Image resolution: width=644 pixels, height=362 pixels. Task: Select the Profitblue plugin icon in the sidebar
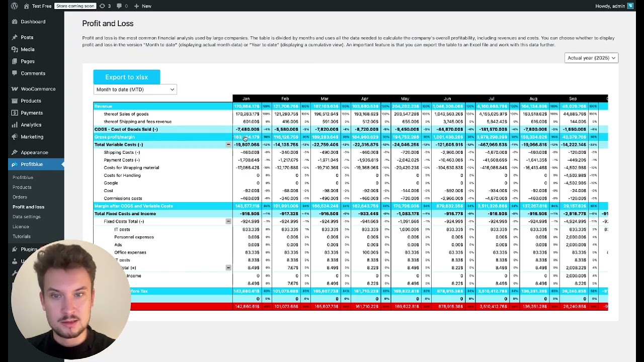tap(14, 164)
